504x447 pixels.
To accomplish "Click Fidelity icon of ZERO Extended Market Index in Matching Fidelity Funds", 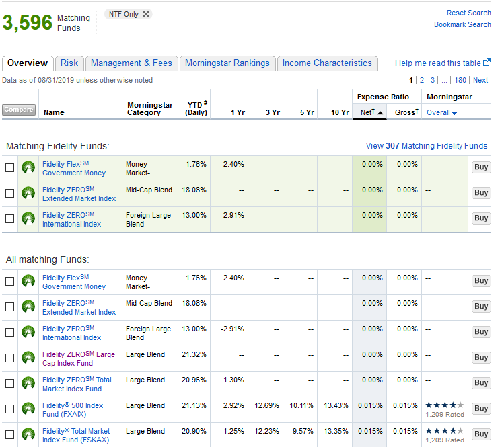I will pos(28,193).
